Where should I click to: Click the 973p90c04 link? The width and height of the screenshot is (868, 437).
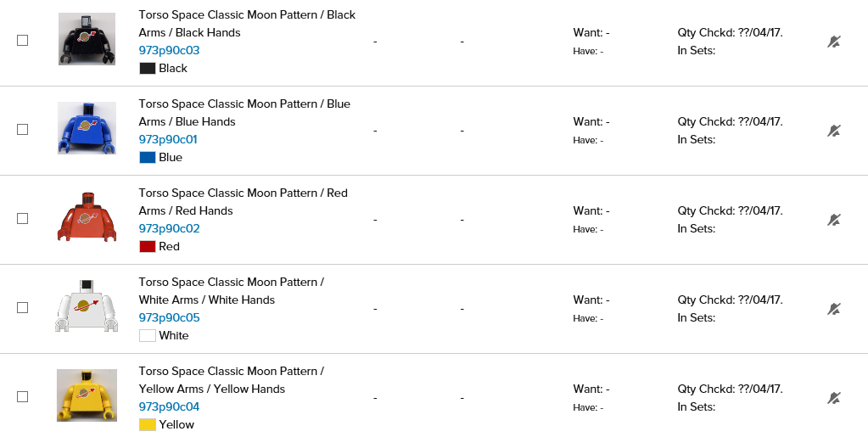click(x=169, y=406)
